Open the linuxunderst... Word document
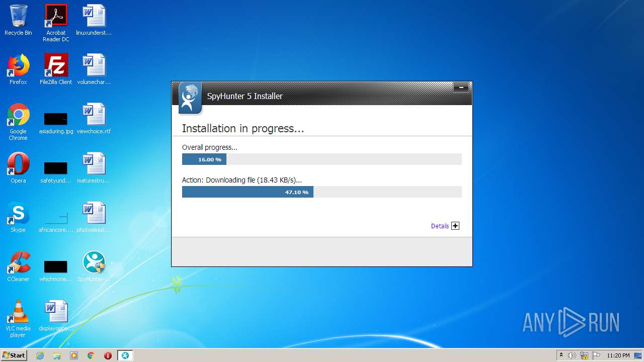 pyautogui.click(x=94, y=20)
